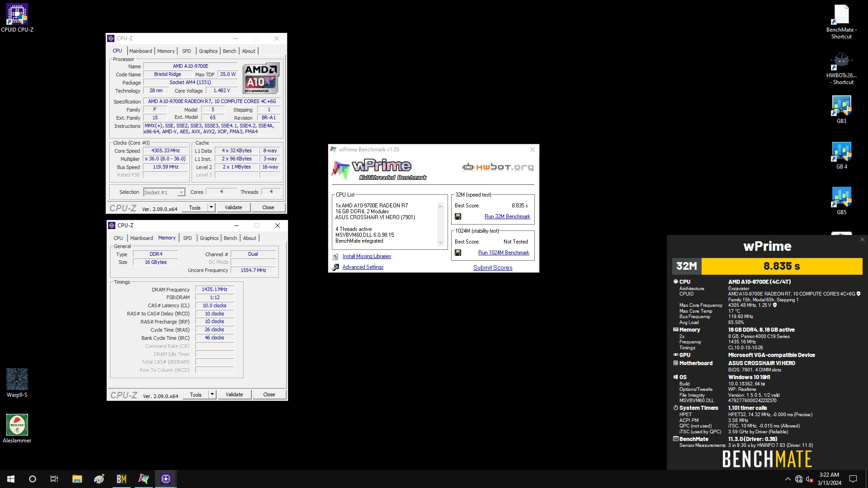Open the Windows Start menu
This screenshot has height=488, width=868.
[11, 479]
